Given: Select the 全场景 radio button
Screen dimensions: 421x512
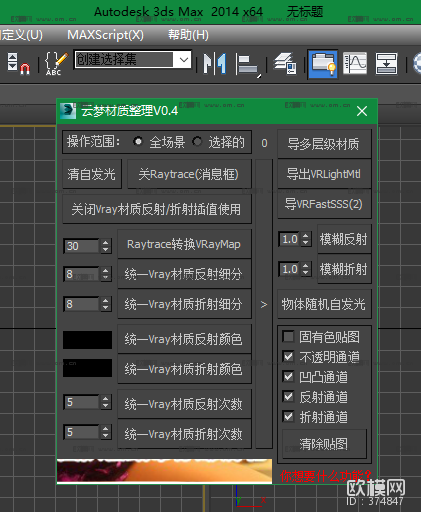Looking at the screenshot, I should pos(138,142).
